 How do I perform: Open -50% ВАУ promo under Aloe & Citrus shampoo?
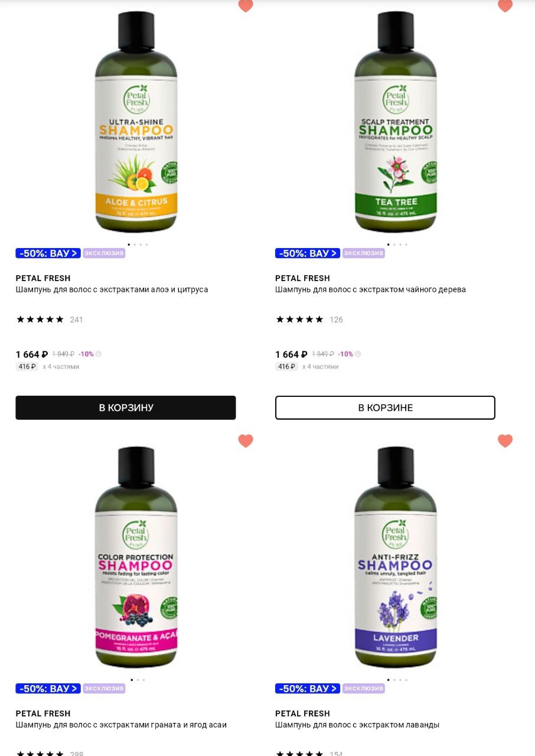click(x=48, y=253)
